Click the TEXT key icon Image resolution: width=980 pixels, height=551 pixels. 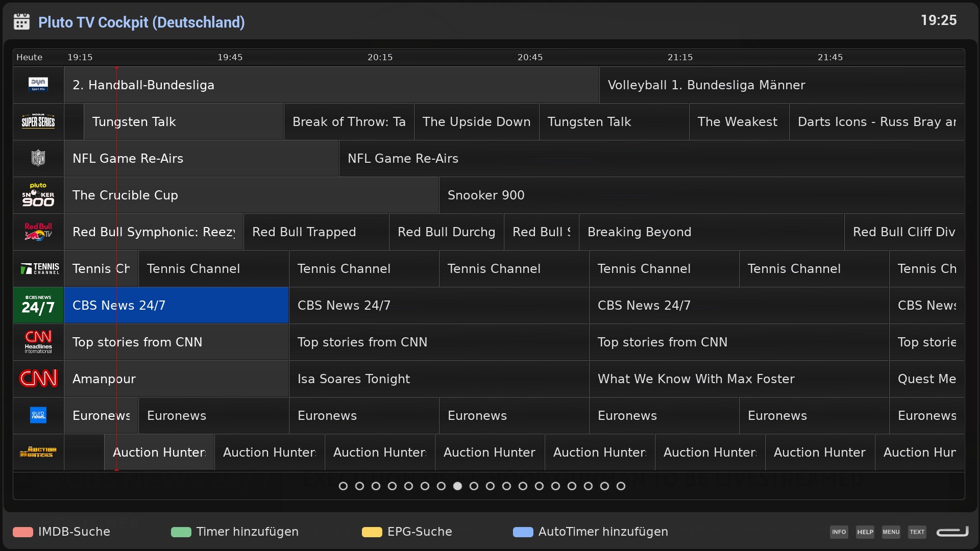[x=917, y=532]
